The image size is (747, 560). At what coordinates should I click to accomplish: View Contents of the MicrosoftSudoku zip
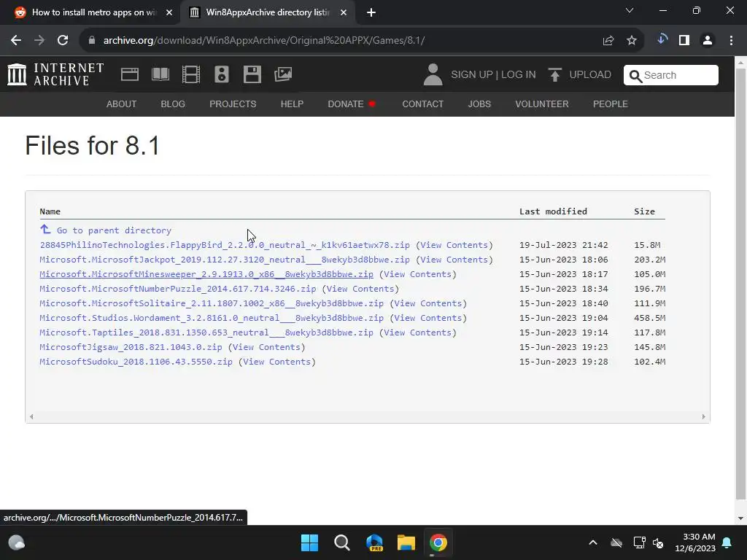[x=276, y=362]
